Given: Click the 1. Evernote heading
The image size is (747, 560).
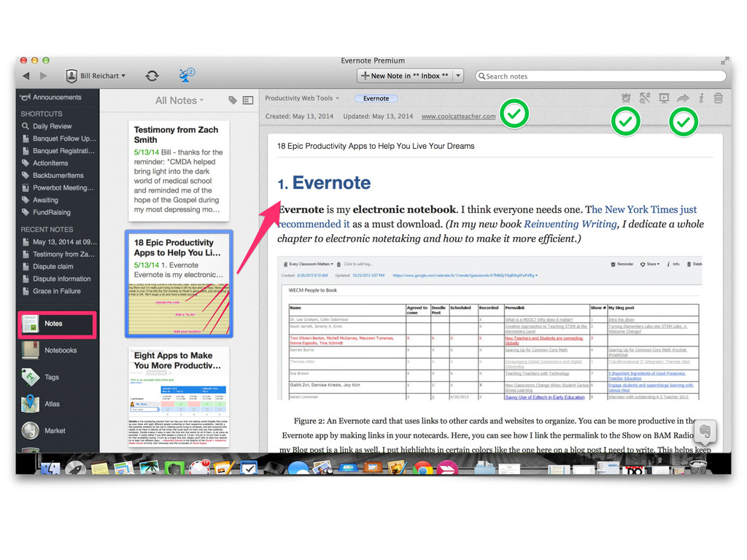Looking at the screenshot, I should (324, 183).
